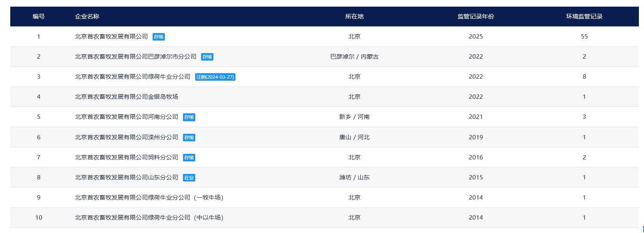Click 存续 badge beside 滦州分公司
644x233 pixels.
point(189,138)
